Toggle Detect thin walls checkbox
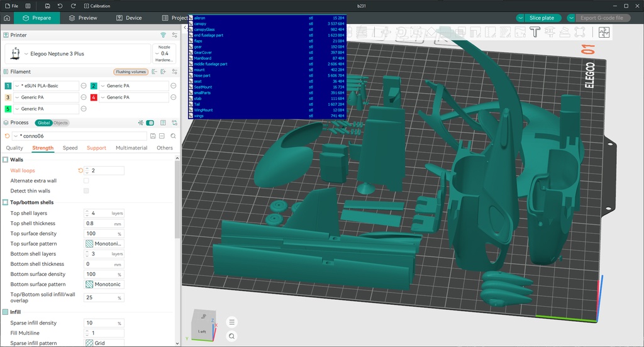 (x=86, y=191)
